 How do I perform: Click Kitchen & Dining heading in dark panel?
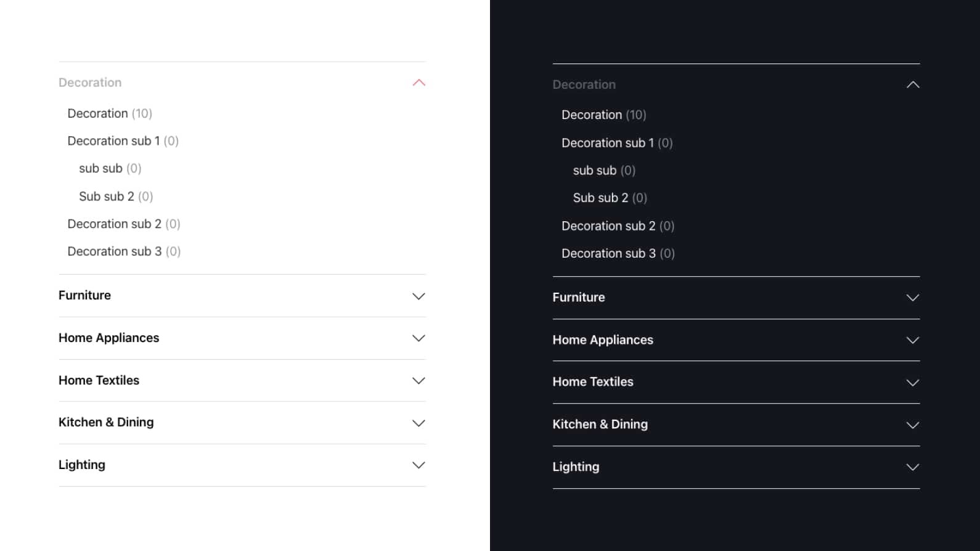point(600,424)
